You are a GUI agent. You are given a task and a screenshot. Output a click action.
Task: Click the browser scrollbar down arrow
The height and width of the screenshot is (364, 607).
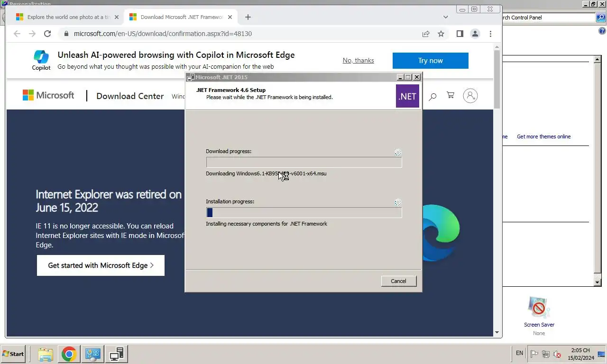[497, 333]
